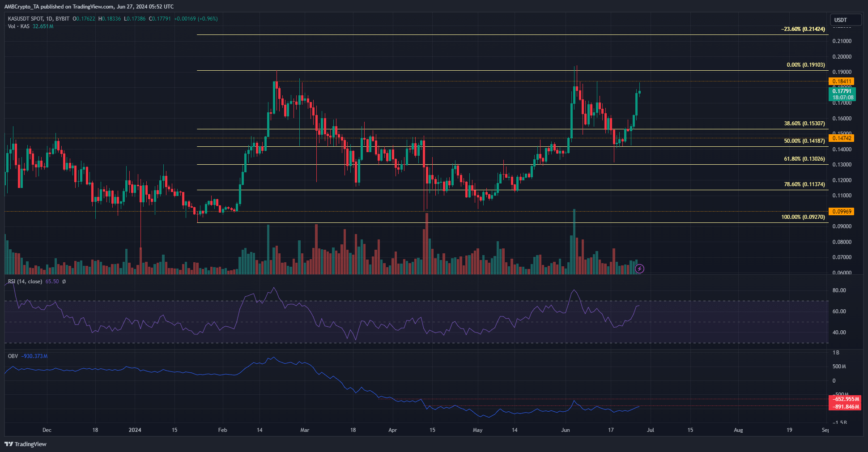Click the Aug date on time axis
The image size is (868, 452).
pyautogui.click(x=738, y=430)
